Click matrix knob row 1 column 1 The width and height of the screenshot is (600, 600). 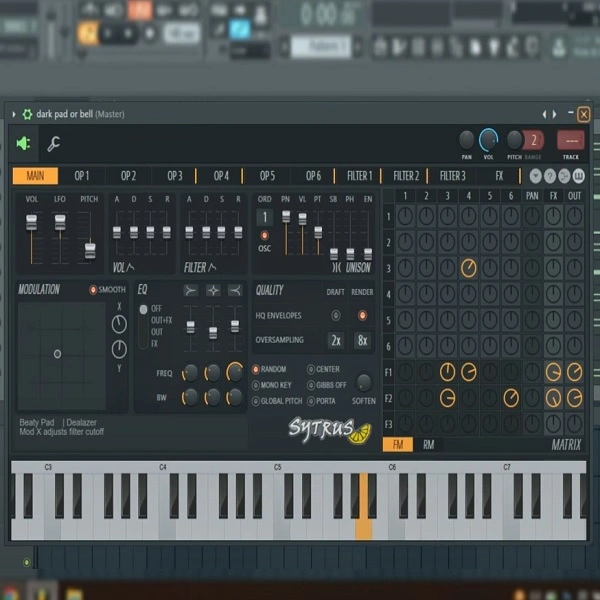click(x=405, y=216)
